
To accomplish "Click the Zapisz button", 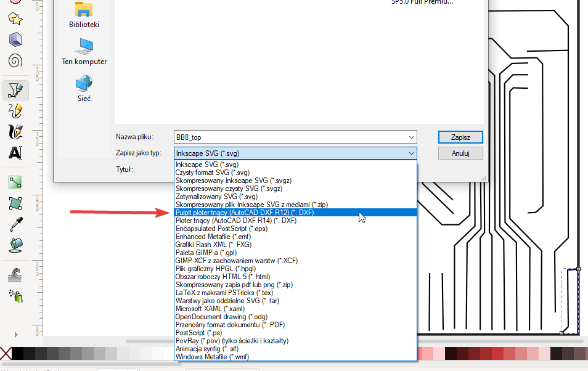I will pos(460,137).
